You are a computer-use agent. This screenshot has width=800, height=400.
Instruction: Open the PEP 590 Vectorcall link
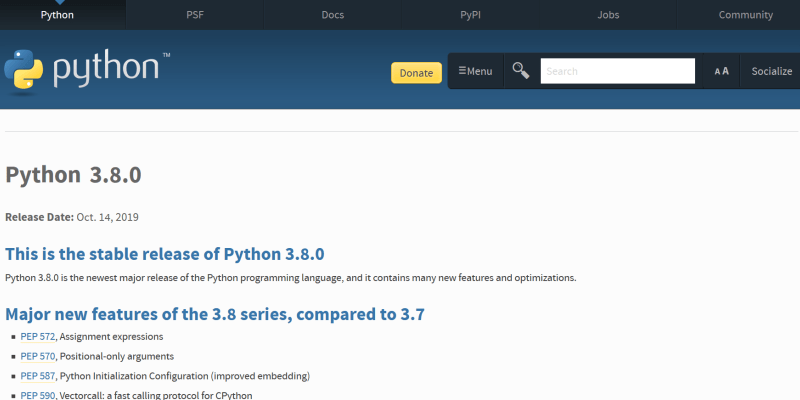(38, 395)
